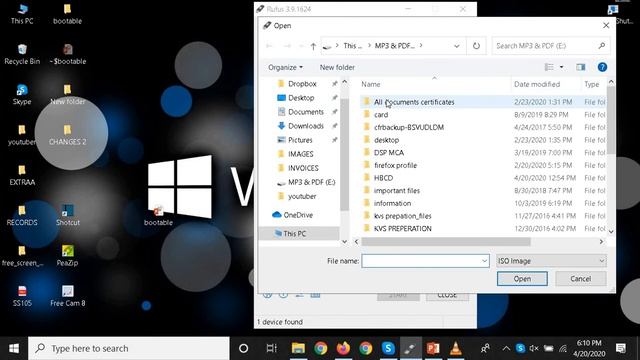
Task: Launch Skype desktop shortcut
Action: [x=22, y=94]
